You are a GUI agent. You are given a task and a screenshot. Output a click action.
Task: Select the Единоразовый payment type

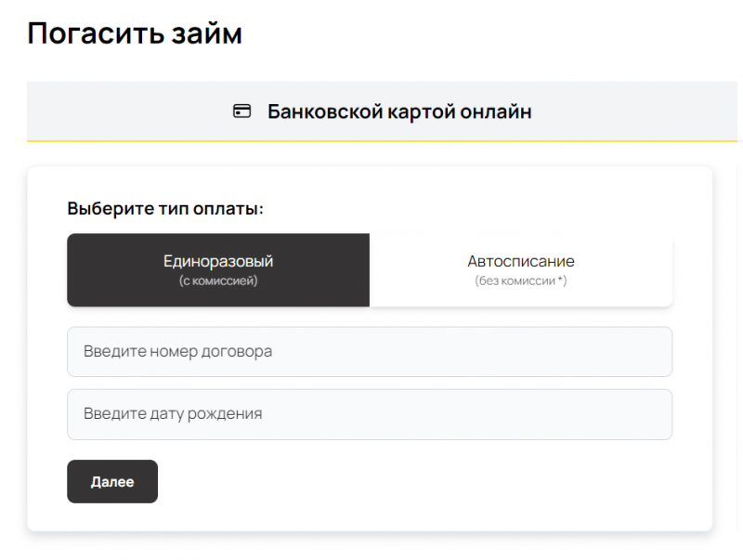pos(218,269)
